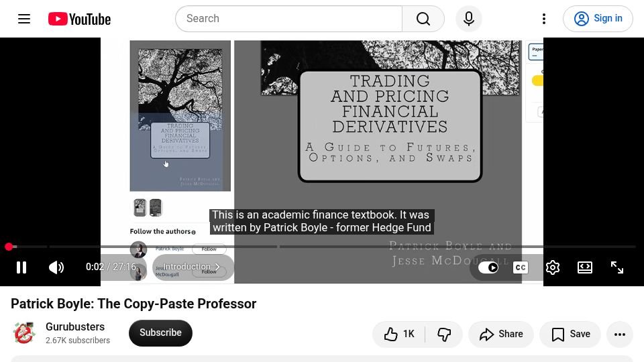This screenshot has width=644, height=362.
Task: Expand the Introduction chapter list
Action: pos(193,267)
